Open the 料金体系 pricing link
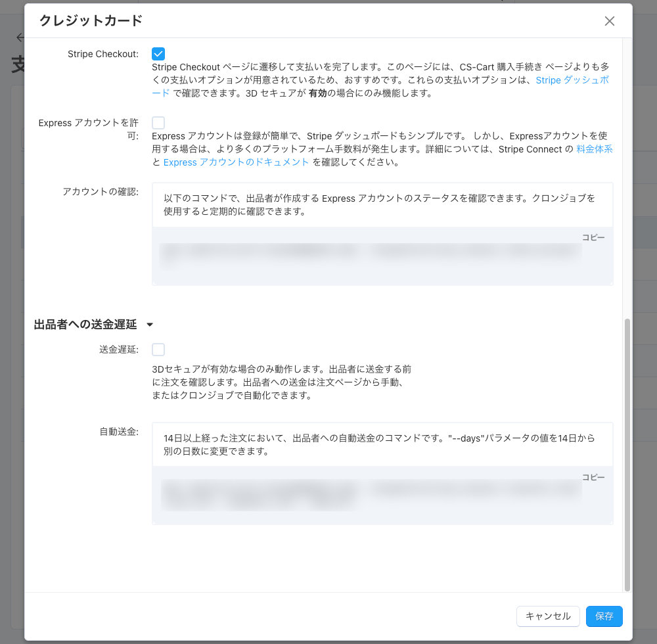This screenshot has width=657, height=644. (594, 149)
